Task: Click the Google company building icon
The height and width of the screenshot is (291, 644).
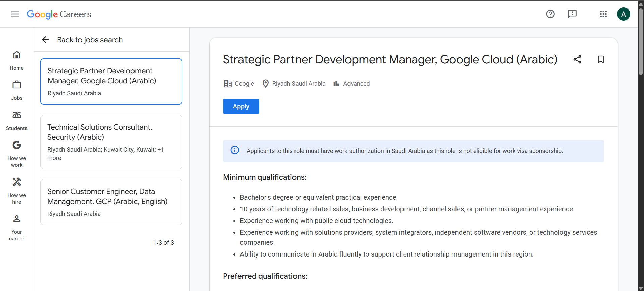Action: (228, 84)
